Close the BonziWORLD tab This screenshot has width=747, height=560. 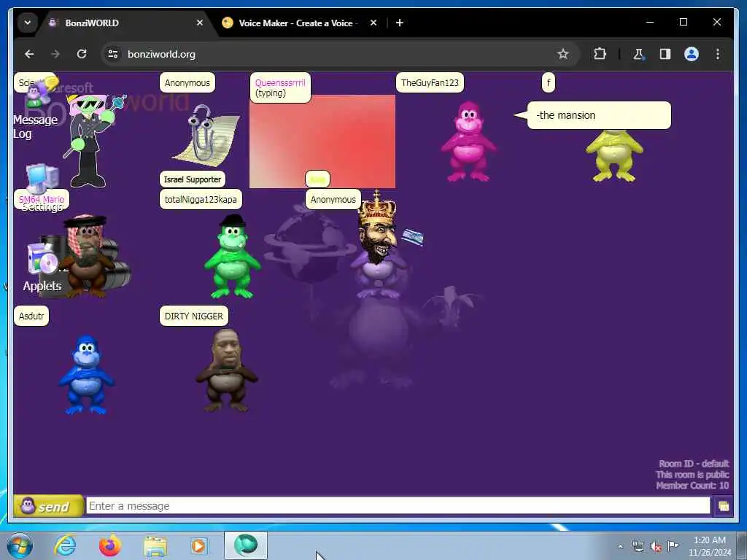(200, 23)
